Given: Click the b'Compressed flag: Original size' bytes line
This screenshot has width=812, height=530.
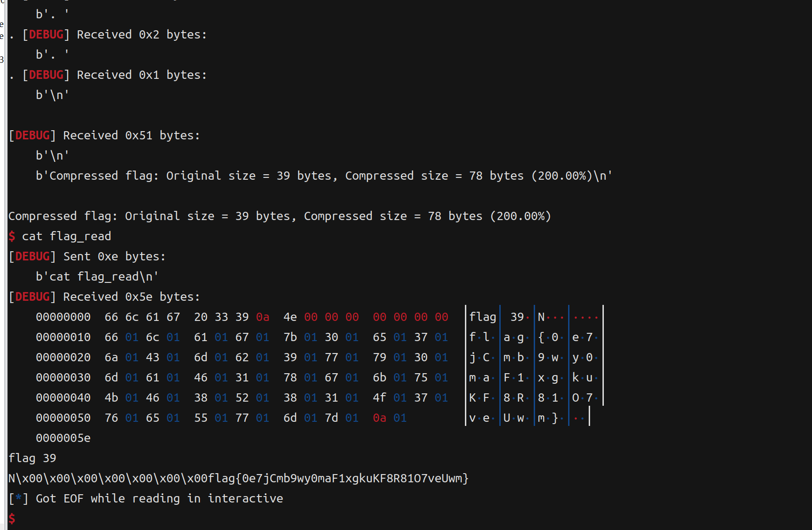Looking at the screenshot, I should (x=324, y=176).
